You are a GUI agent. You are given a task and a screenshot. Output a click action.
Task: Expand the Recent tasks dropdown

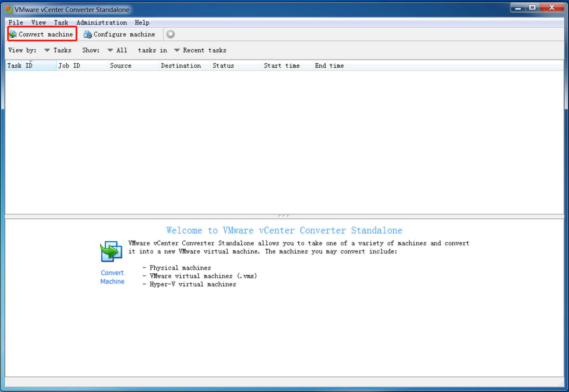(x=200, y=50)
